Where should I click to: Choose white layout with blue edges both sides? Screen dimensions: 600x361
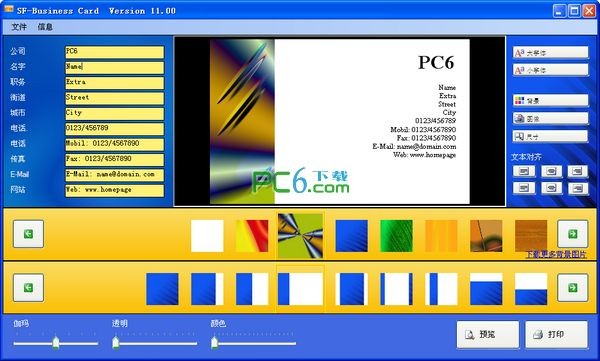[x=396, y=289]
